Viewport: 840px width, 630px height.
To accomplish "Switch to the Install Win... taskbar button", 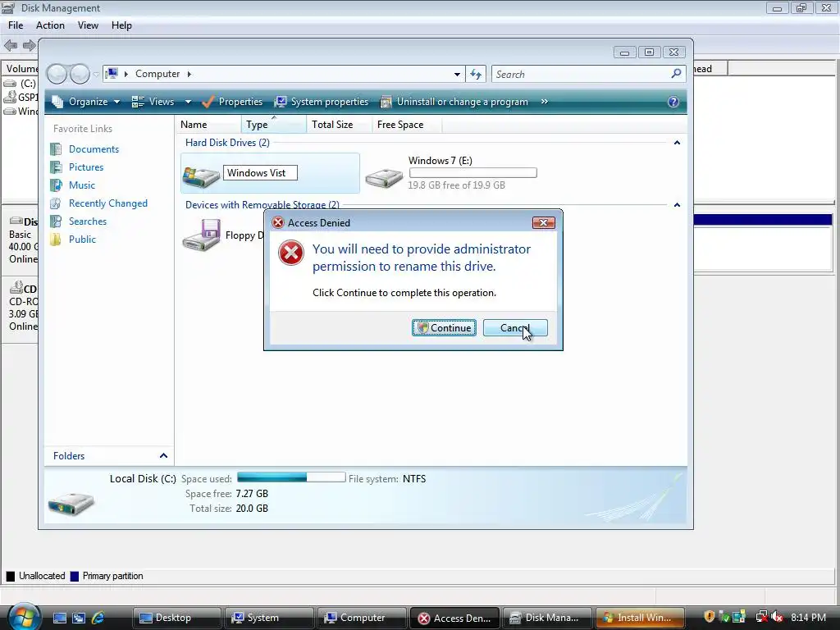I will [x=640, y=618].
